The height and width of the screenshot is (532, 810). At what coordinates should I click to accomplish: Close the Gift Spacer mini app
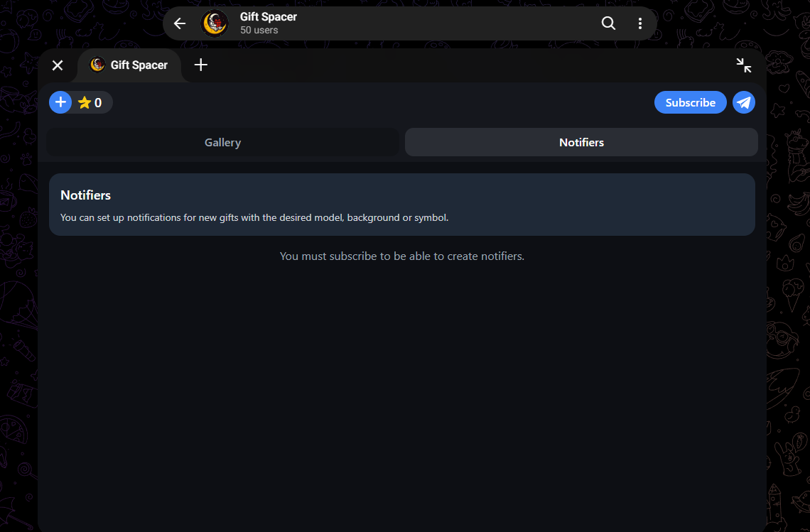point(58,65)
